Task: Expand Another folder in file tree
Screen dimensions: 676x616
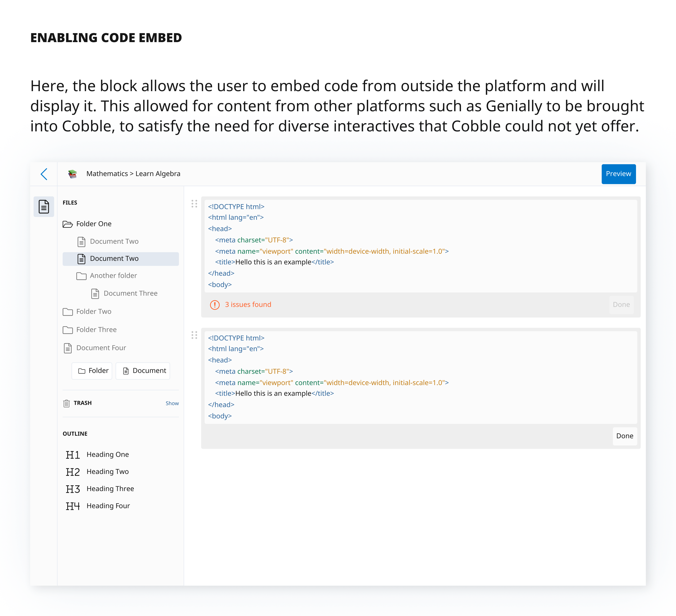Action: click(107, 276)
